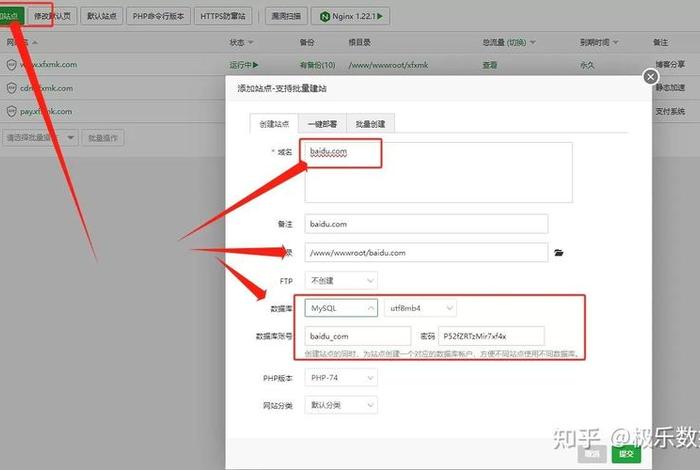Click the 备注 input field
The width and height of the screenshot is (700, 470).
(x=426, y=224)
